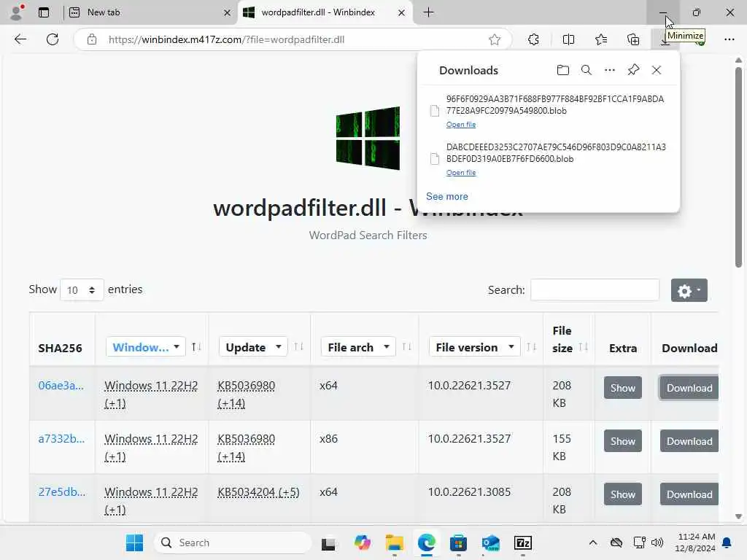Open the Windows Start menu
The width and height of the screenshot is (747, 560).
(x=135, y=542)
